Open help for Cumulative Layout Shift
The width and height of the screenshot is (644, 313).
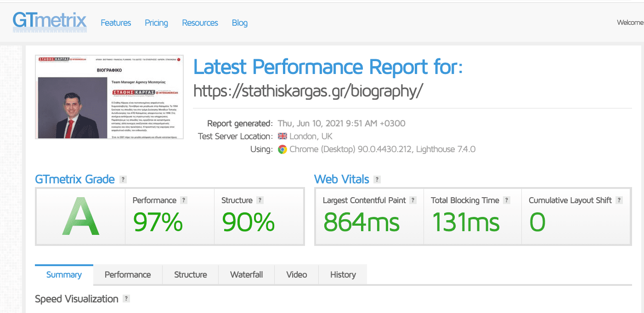pos(619,200)
